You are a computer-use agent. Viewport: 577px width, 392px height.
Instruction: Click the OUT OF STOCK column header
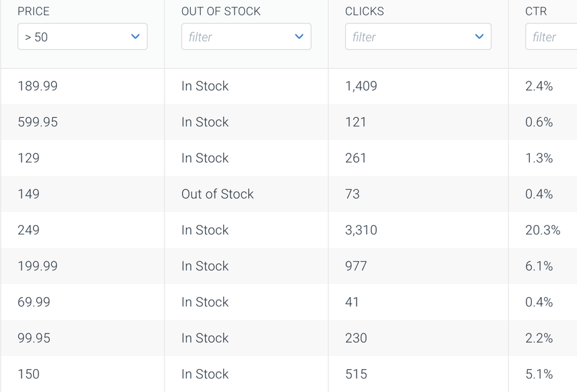(x=221, y=11)
